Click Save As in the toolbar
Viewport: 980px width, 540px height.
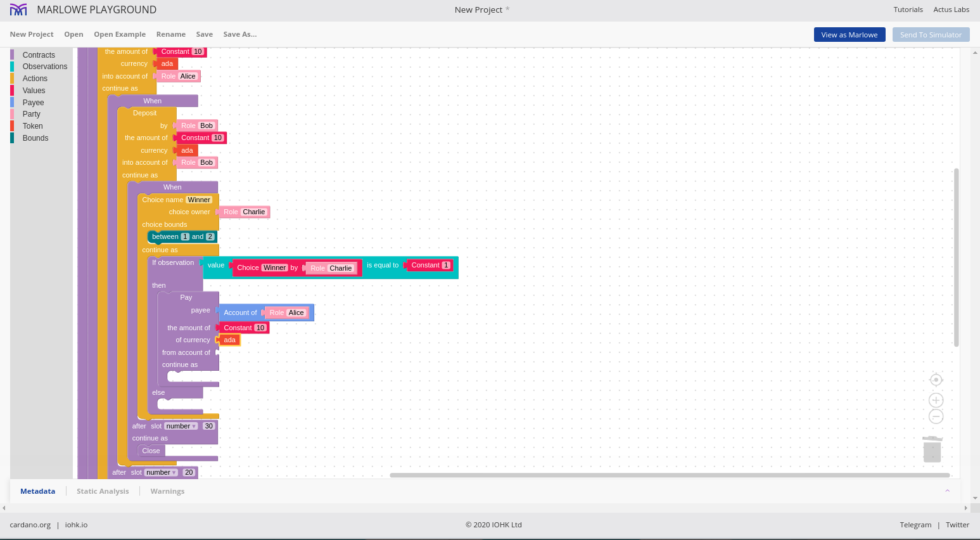coord(239,34)
